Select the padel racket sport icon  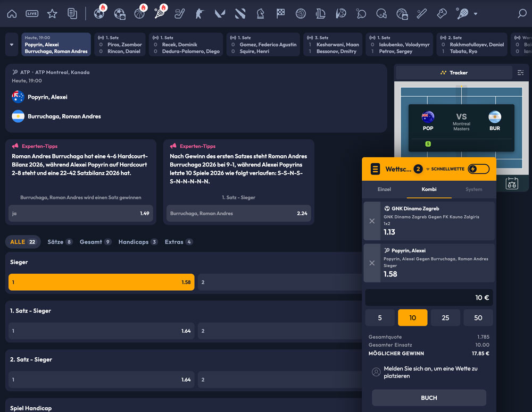[x=462, y=14]
